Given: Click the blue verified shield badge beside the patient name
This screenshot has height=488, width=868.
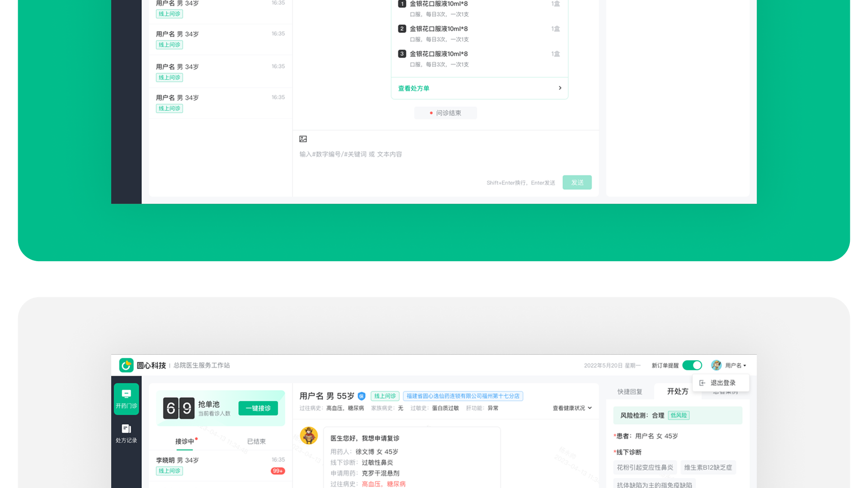Looking at the screenshot, I should [x=362, y=396].
